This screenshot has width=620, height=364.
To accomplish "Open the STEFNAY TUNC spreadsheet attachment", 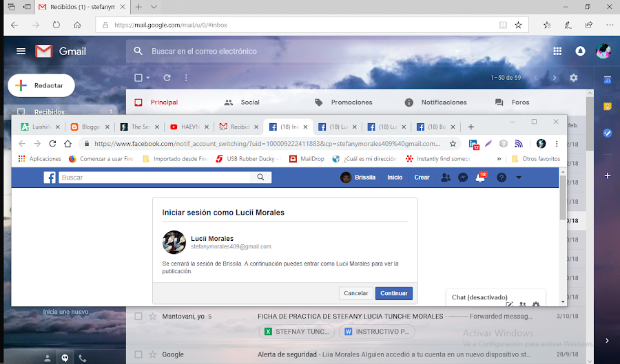I will point(296,332).
